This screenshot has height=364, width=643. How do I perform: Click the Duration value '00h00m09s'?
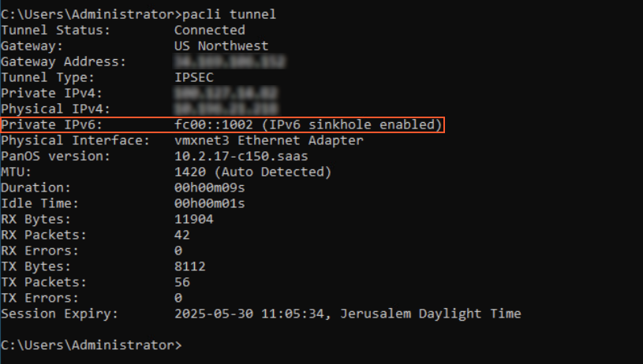pos(209,188)
